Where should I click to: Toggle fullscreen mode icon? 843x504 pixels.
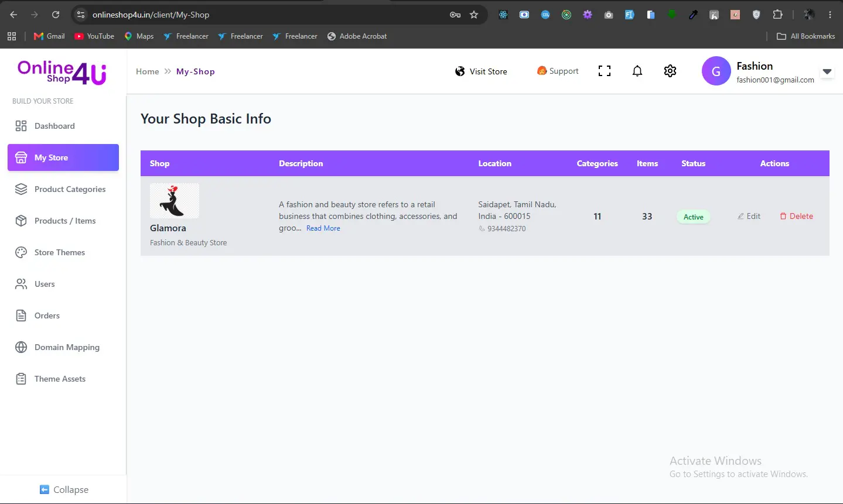pyautogui.click(x=605, y=71)
